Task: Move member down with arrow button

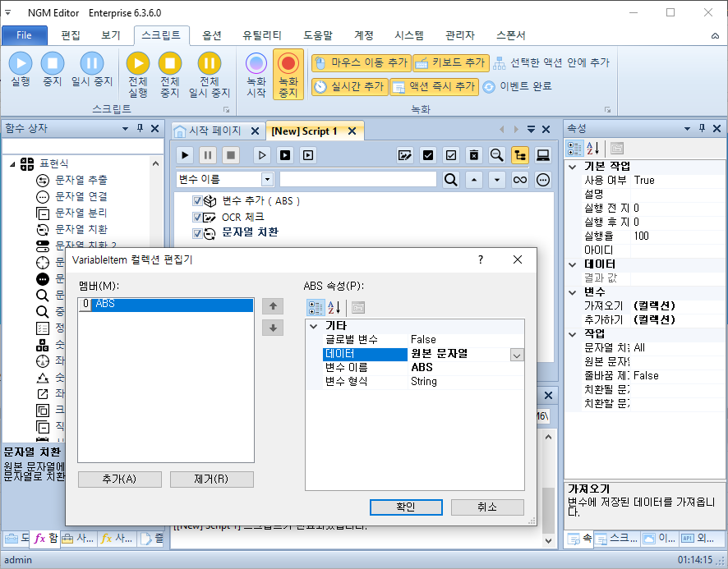Action: [x=273, y=328]
